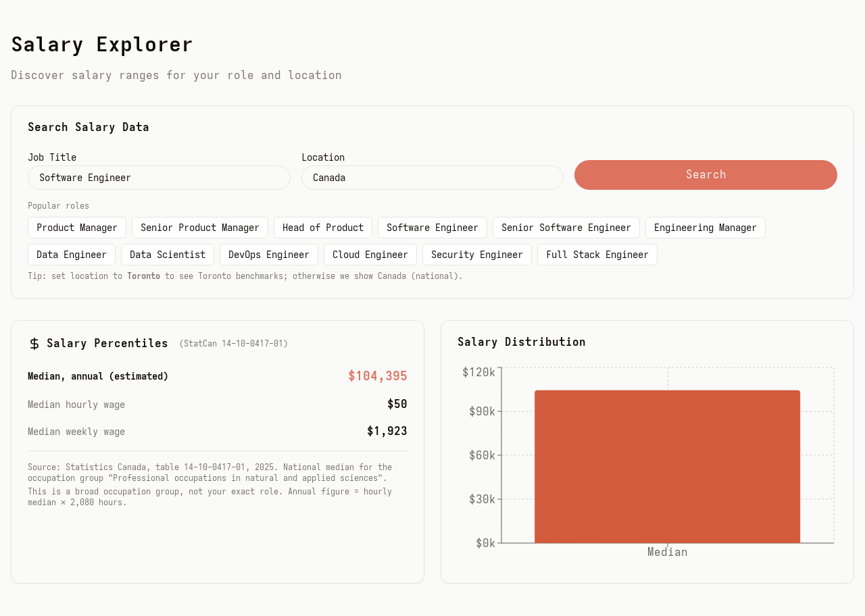Click the $104,395 annual median value

coord(378,376)
